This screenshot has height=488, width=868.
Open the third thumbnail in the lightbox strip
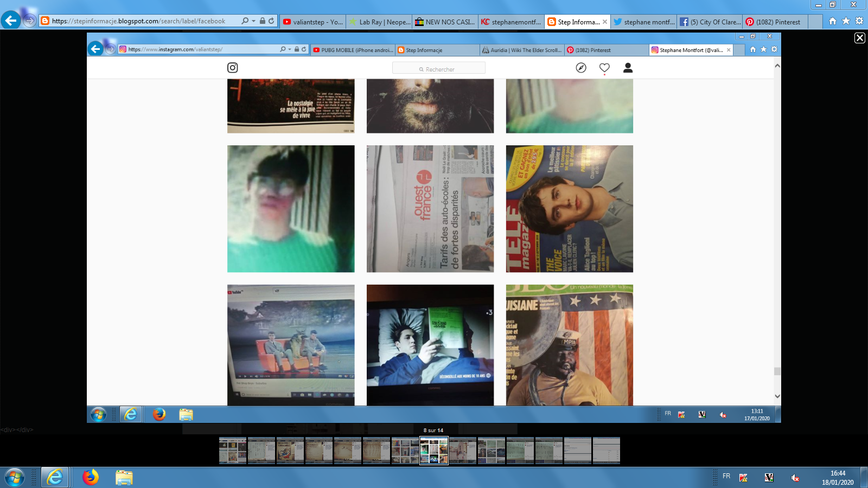[x=290, y=451]
